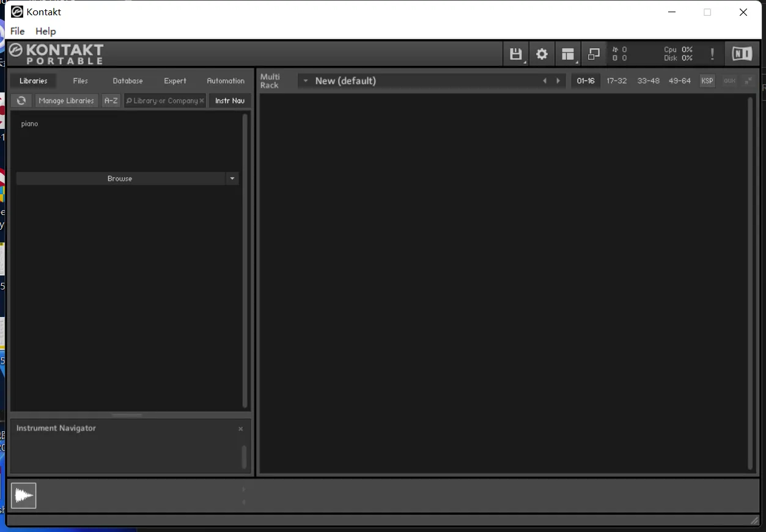The height and width of the screenshot is (532, 766).
Task: Expand the Browse dropdown arrow
Action: coord(232,179)
